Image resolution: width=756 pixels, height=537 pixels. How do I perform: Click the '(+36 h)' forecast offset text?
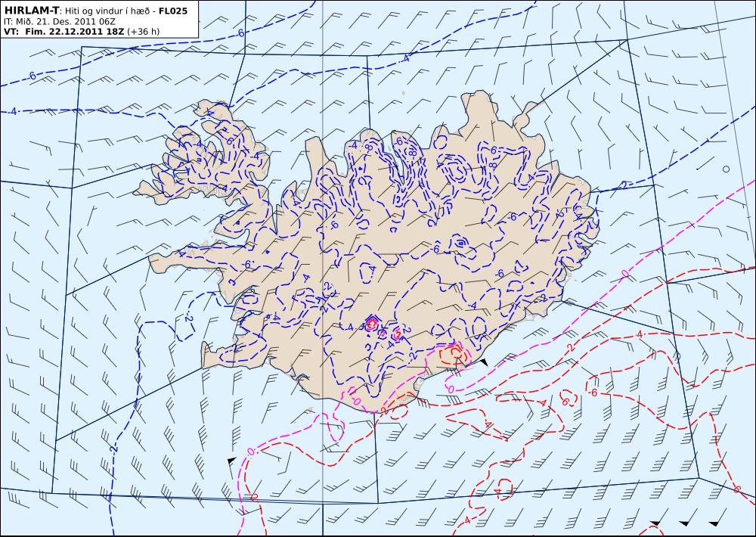click(143, 32)
